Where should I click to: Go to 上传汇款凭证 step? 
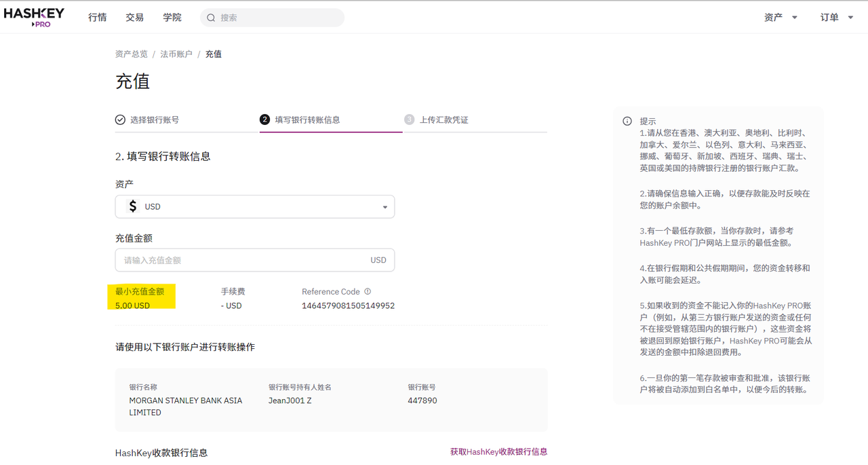pyautogui.click(x=443, y=119)
